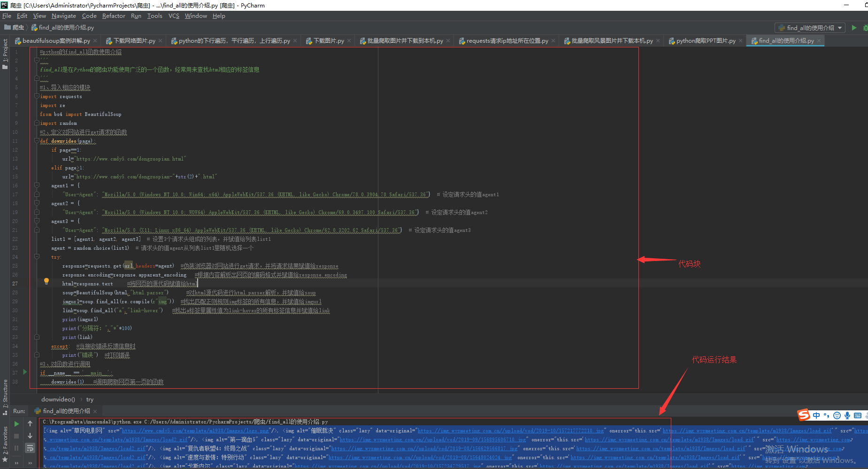Switch to the 下载图片.py editor tab
Viewport: 868px width, 469px height.
coord(328,41)
